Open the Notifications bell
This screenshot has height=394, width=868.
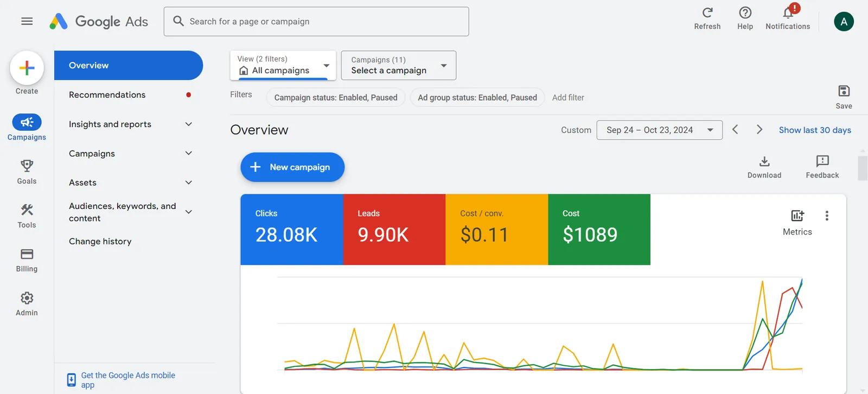coord(788,12)
